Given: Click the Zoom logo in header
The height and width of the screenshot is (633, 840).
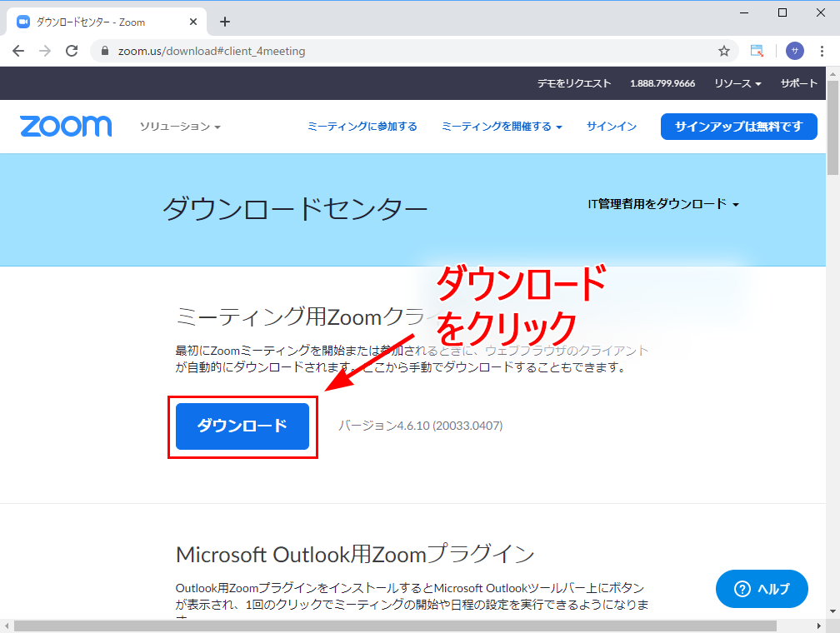Looking at the screenshot, I should [x=66, y=127].
